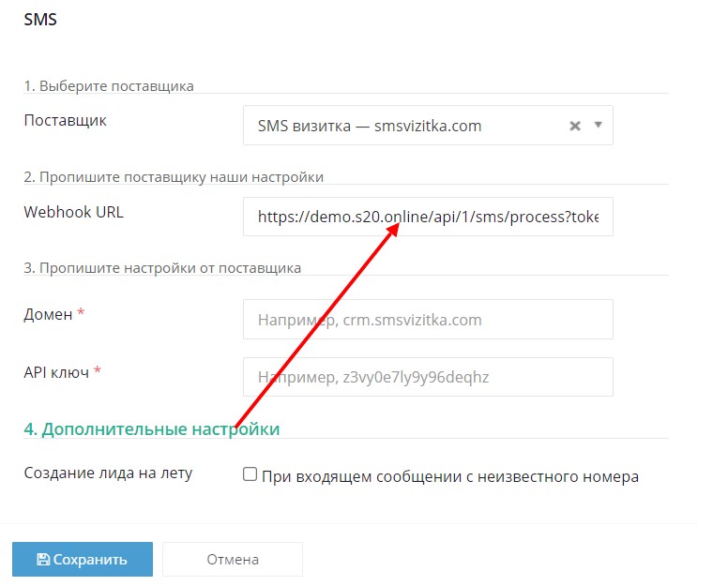Click the '1. Выберите поставщика' heading
This screenshot has width=728, height=586.
pos(109,86)
